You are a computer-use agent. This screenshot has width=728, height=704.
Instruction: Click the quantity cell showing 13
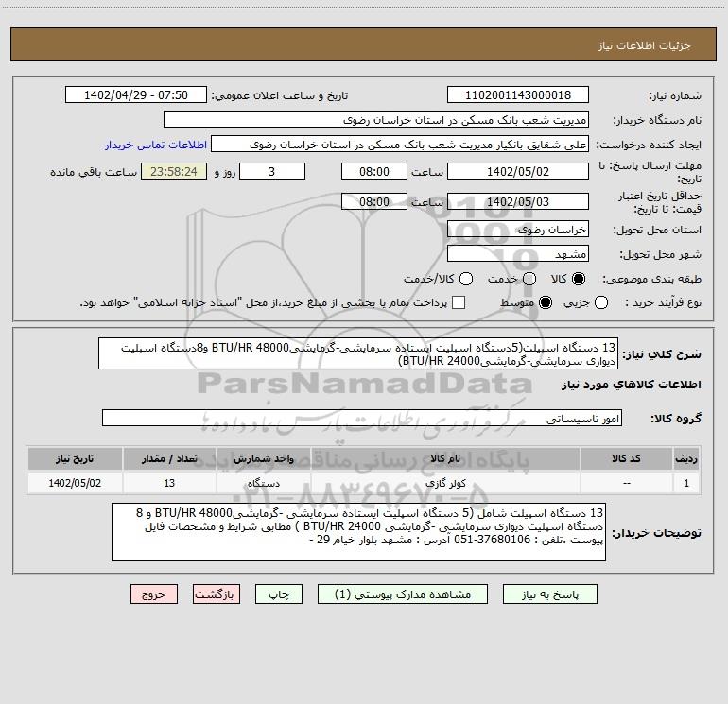169,483
